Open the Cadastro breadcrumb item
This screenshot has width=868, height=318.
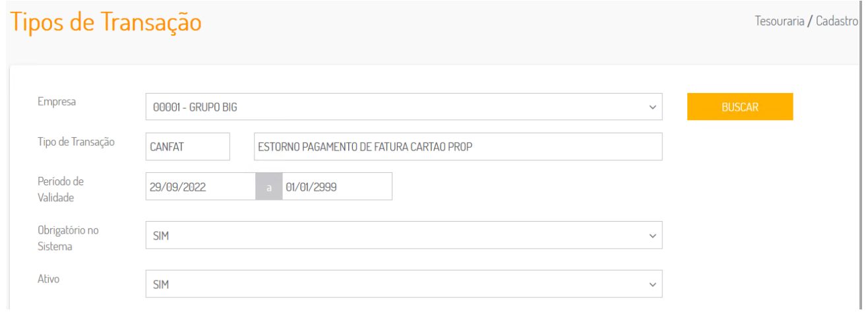(836, 21)
